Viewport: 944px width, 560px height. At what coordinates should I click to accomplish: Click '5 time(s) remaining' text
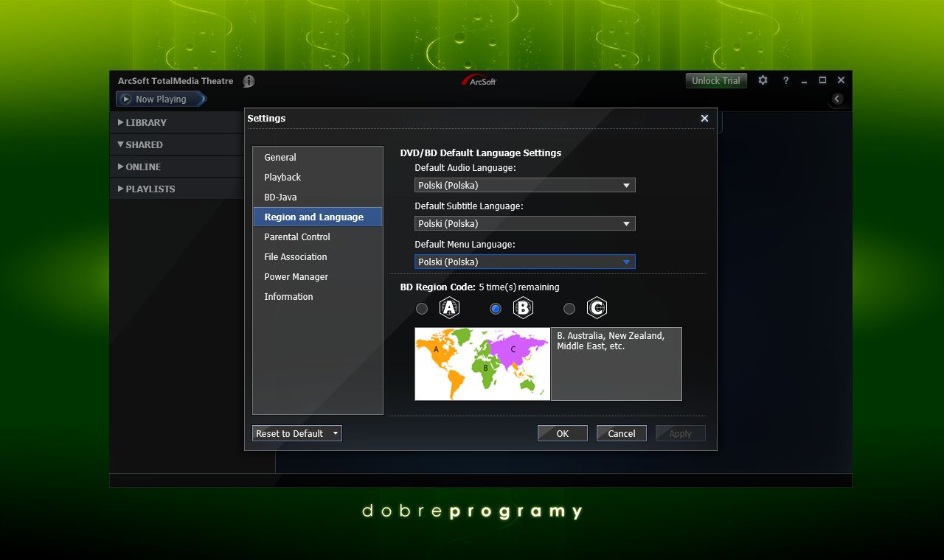pyautogui.click(x=519, y=287)
